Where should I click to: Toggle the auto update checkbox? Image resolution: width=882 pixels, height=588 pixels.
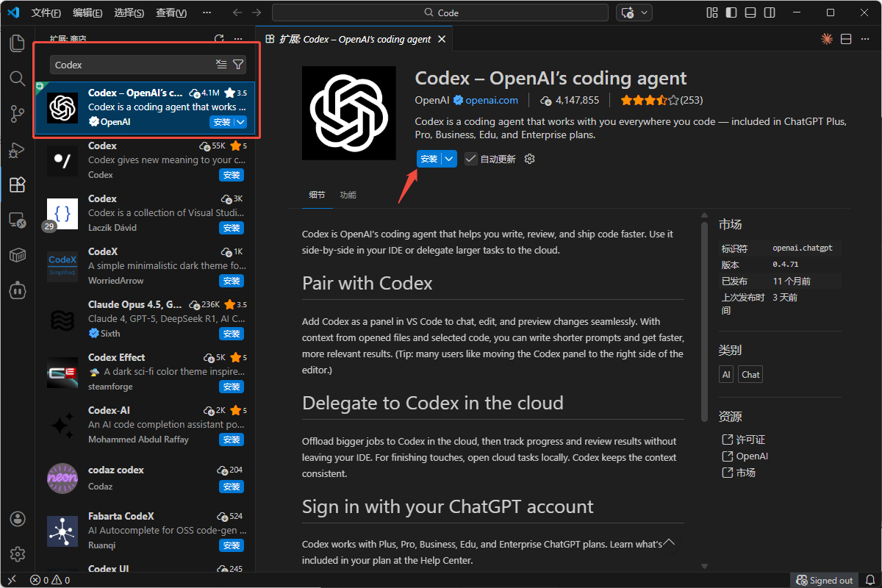[470, 159]
